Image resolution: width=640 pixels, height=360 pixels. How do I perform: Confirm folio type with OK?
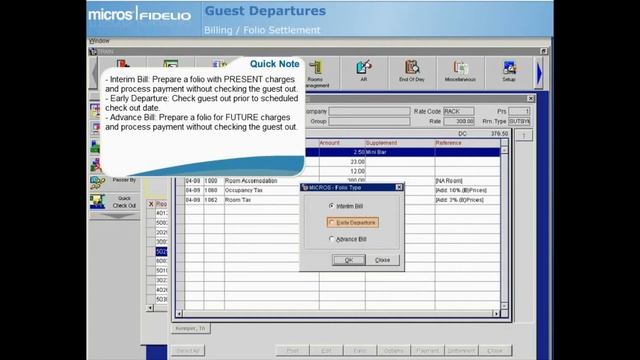pos(349,260)
